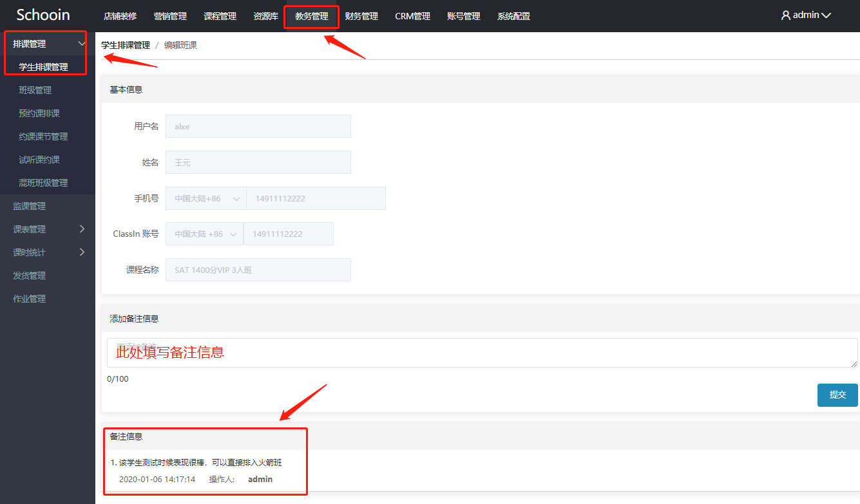
Task: Click the Schooin logo
Action: tap(43, 15)
